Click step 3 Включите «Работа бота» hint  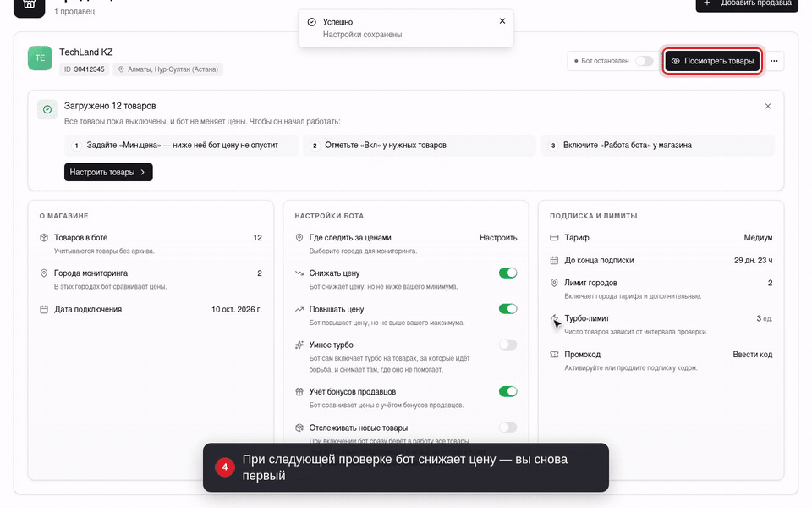[x=658, y=146]
